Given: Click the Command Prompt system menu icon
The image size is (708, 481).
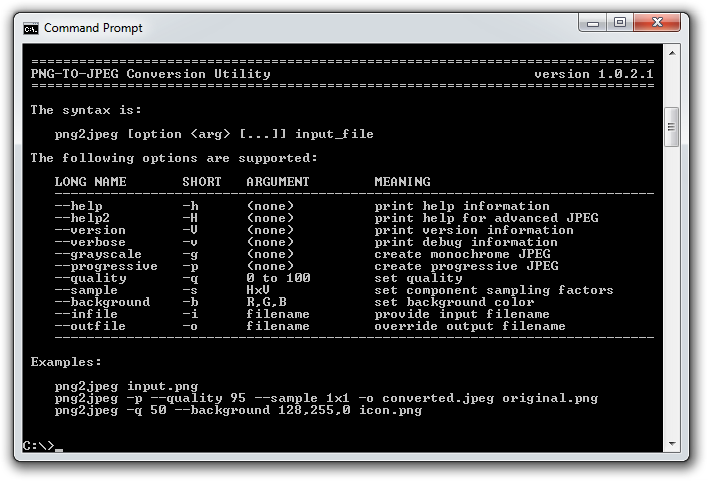Looking at the screenshot, I should pos(31,28).
